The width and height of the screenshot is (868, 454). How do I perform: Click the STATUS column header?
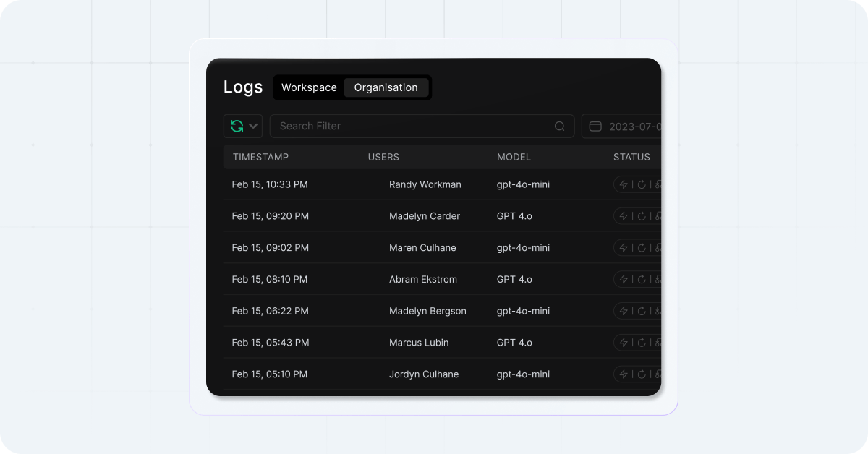[631, 157]
